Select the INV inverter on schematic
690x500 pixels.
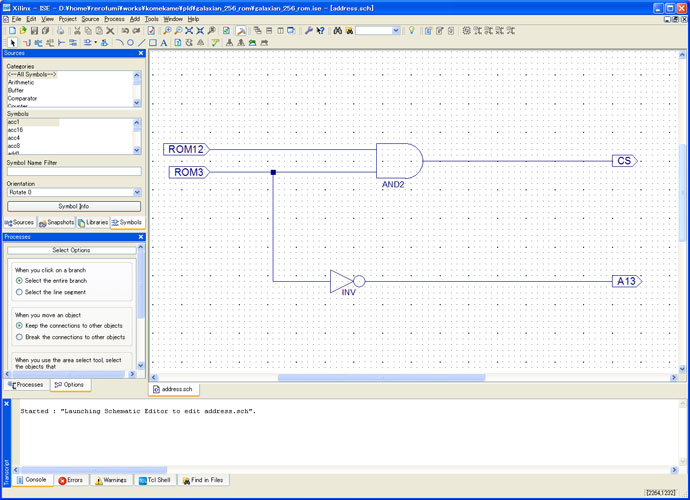point(347,281)
